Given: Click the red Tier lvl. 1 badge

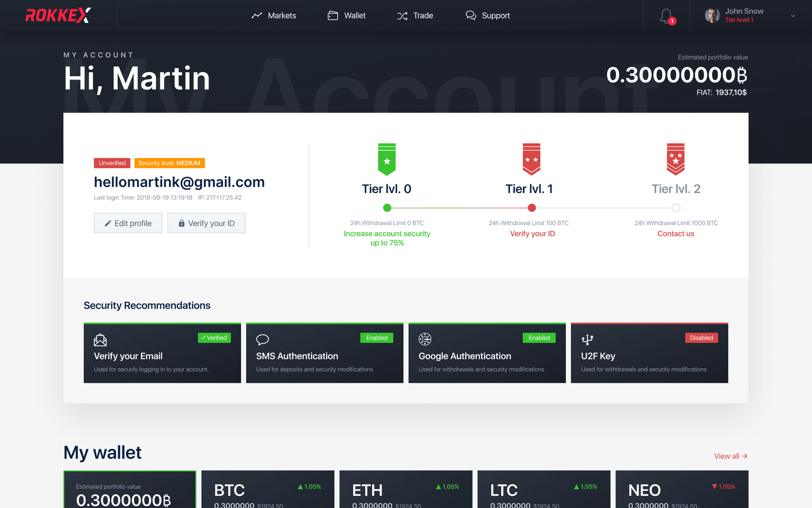Looking at the screenshot, I should (x=531, y=159).
